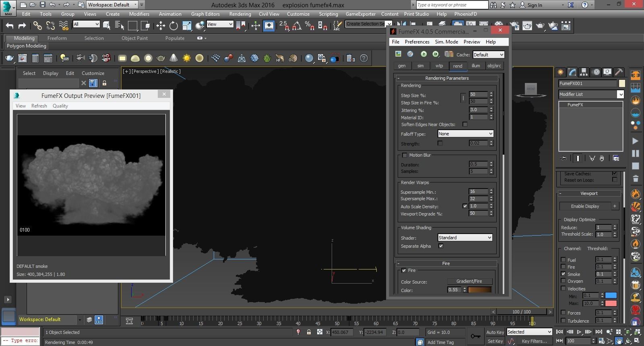Activate the Select and Move tool
Viewport: 644px width, 346px height.
pos(161,26)
